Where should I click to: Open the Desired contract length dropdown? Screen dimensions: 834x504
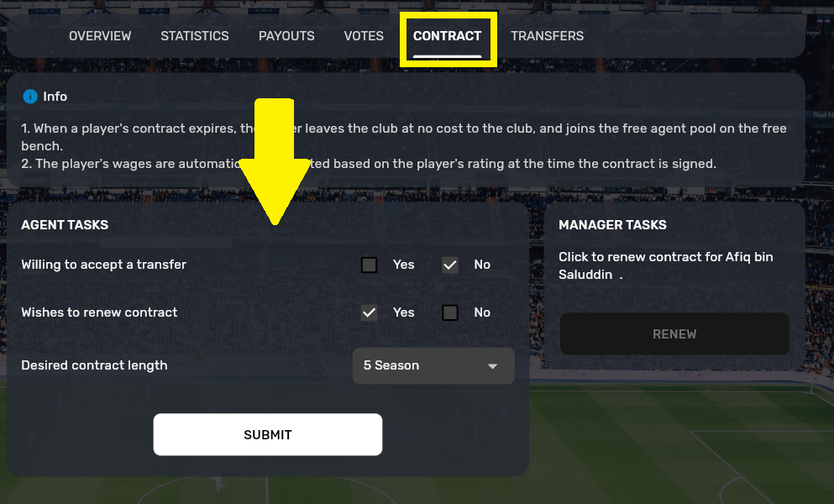(433, 366)
